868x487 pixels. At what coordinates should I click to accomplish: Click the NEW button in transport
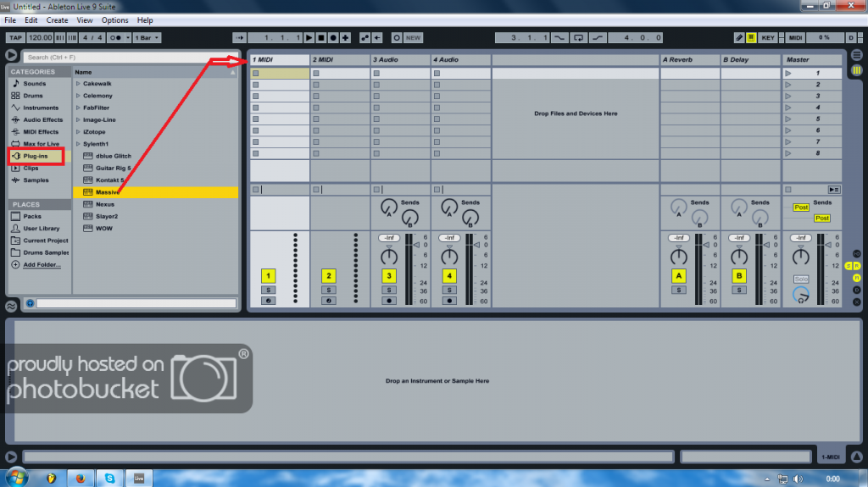click(414, 37)
